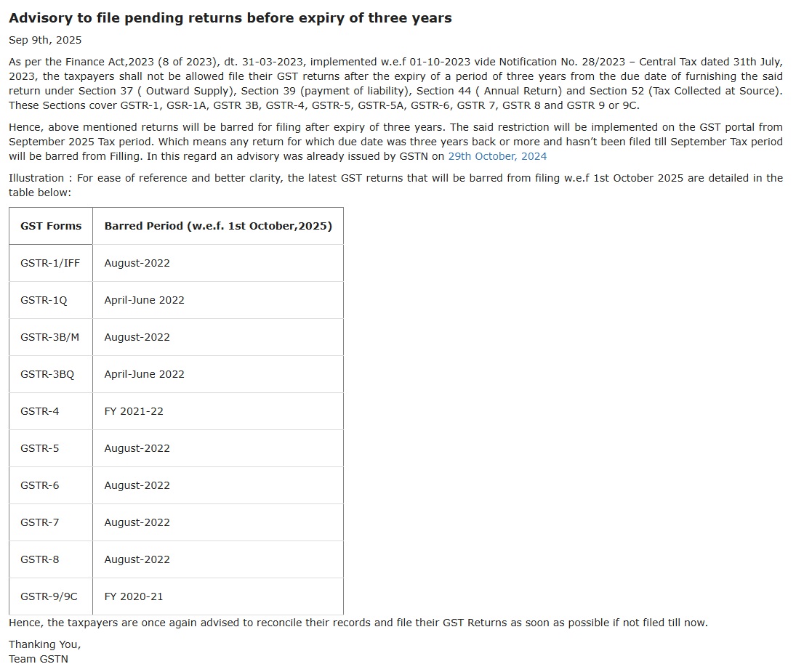Click the advisory title heading
The image size is (796, 672).
pos(230,18)
